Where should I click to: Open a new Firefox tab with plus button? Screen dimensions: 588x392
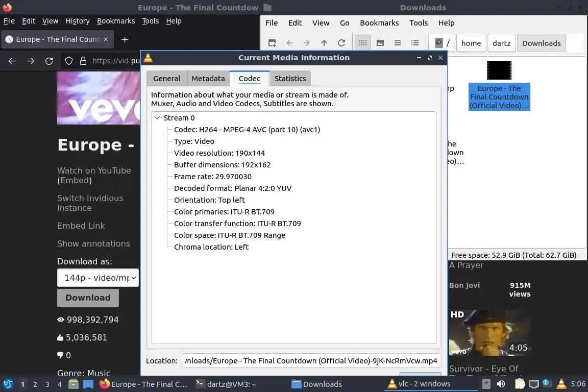[x=125, y=39]
